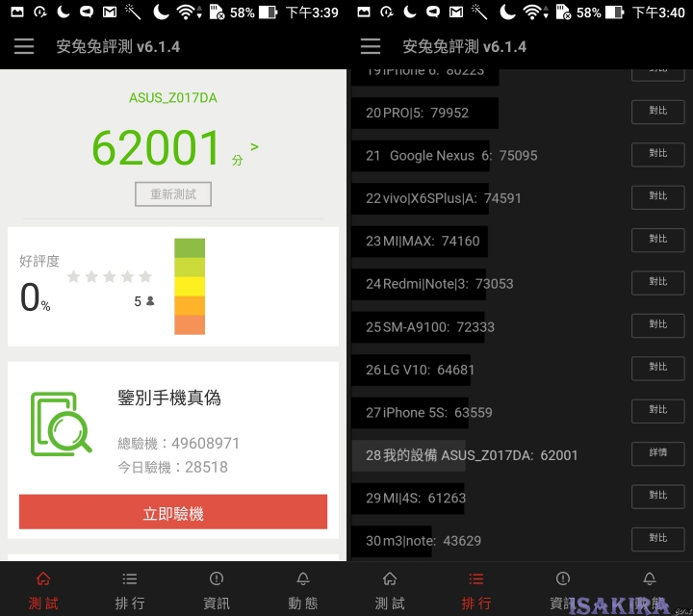This screenshot has width=693, height=616.
Task: Tap the 重新測試 retest button
Action: (173, 194)
